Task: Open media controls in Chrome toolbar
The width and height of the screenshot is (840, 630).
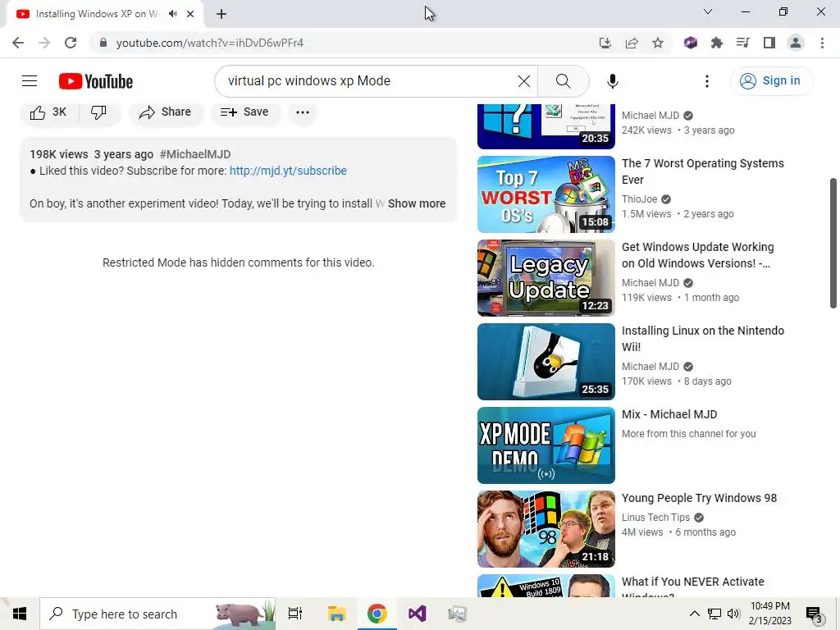Action: point(743,43)
